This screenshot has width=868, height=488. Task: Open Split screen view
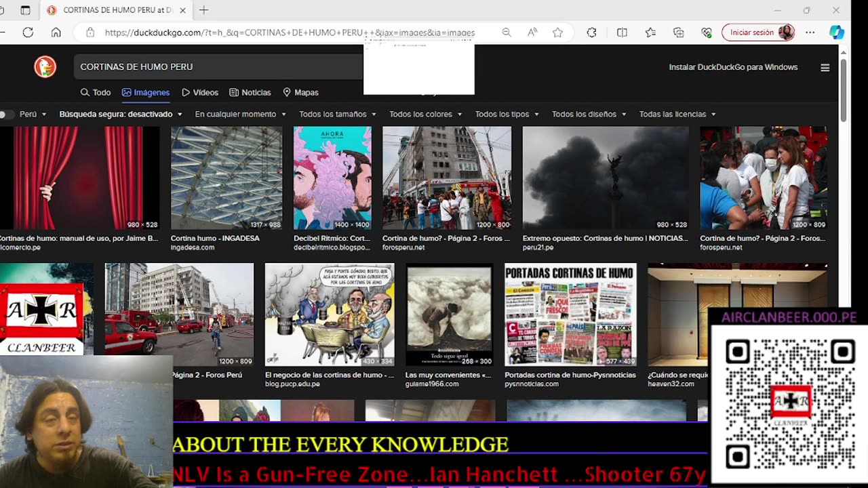tap(622, 32)
